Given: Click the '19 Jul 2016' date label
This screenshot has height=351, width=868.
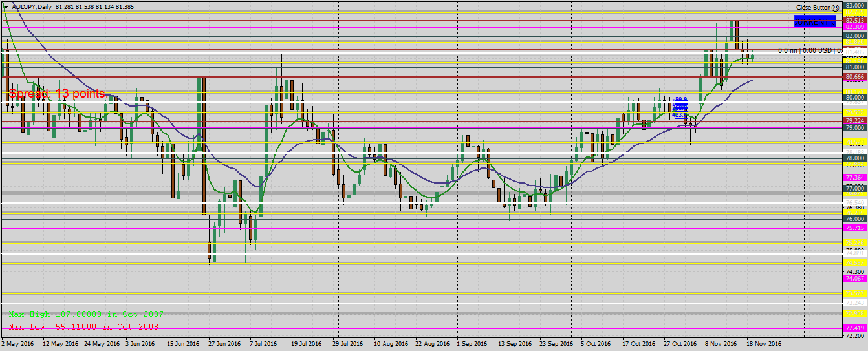Looking at the screenshot, I should [307, 344].
